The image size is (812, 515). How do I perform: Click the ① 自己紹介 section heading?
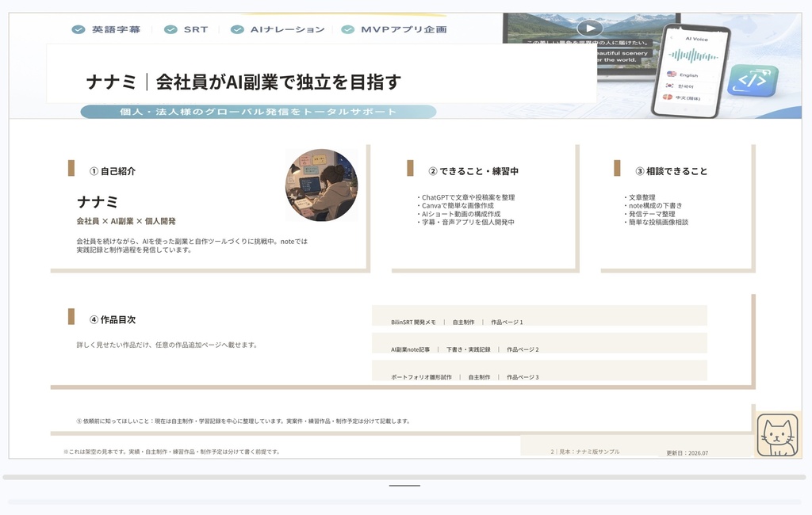(113, 171)
